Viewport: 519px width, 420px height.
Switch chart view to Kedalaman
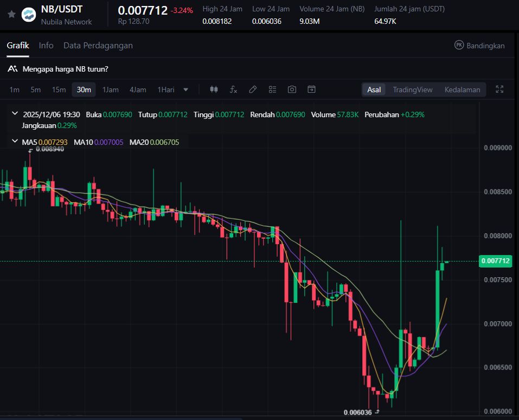click(462, 90)
